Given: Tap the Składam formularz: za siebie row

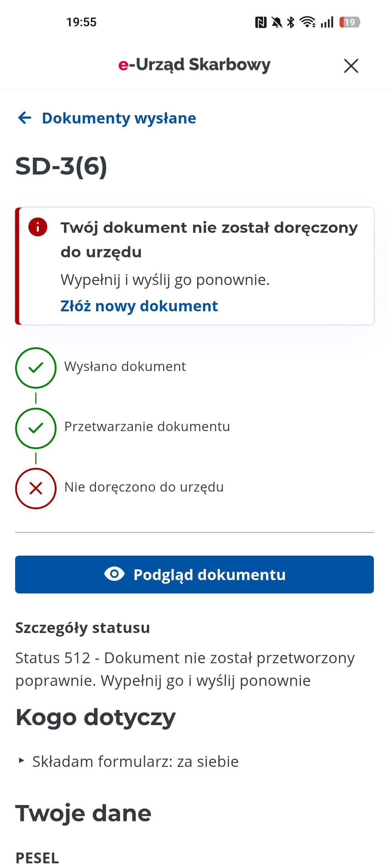Looking at the screenshot, I should click(x=135, y=761).
